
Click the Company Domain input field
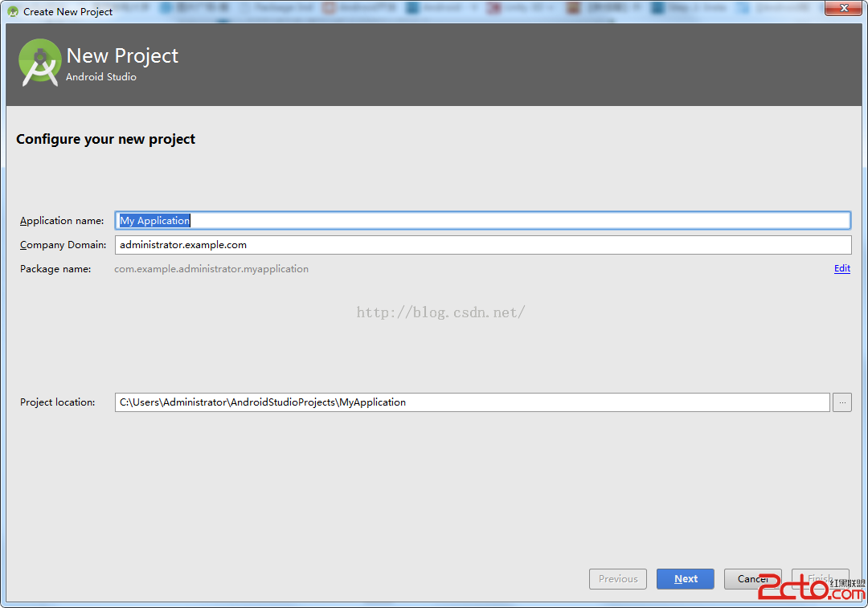pyautogui.click(x=483, y=245)
